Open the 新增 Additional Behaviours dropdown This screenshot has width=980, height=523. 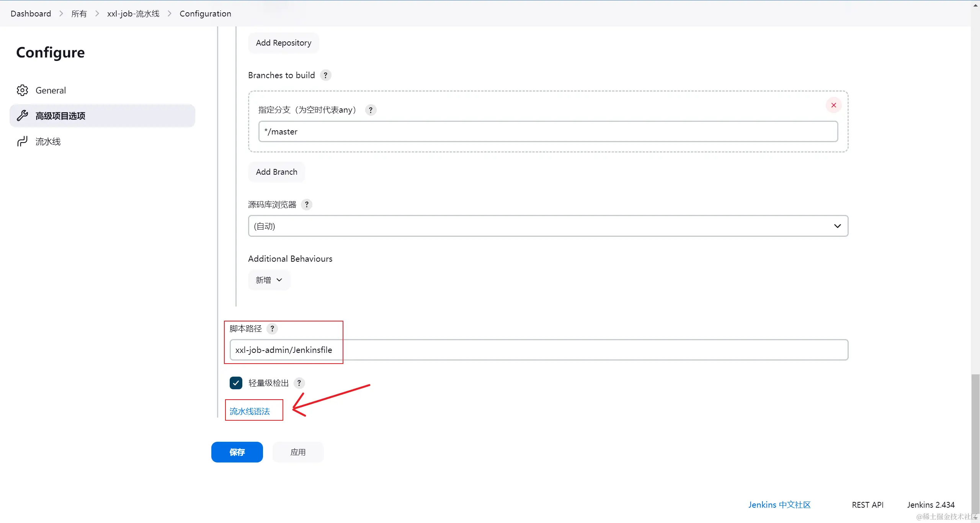pyautogui.click(x=269, y=280)
